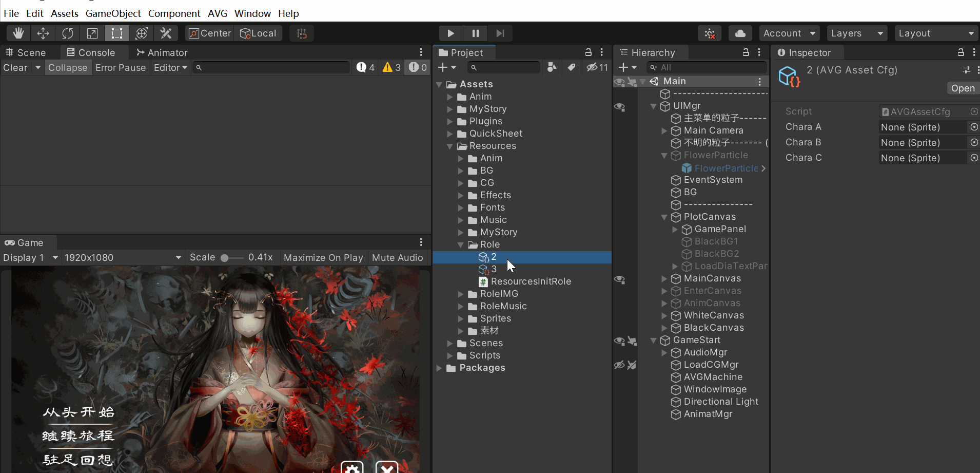Open the AVG menu
The image size is (980, 473).
[218, 13]
